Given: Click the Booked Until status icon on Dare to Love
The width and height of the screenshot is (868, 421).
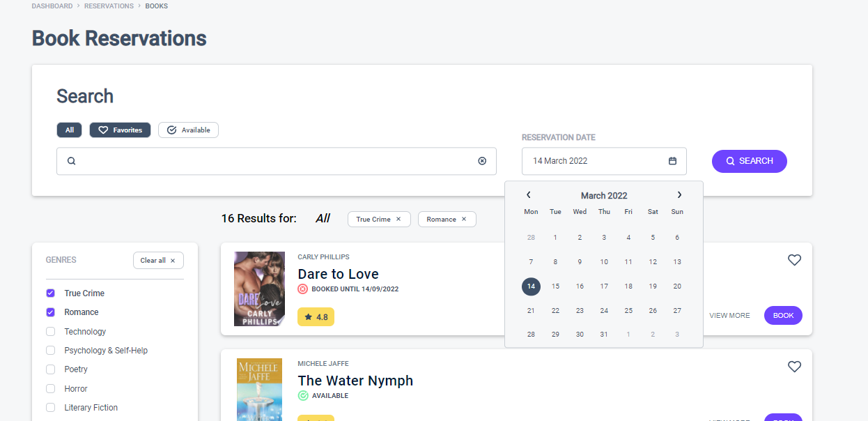Looking at the screenshot, I should pyautogui.click(x=302, y=288).
